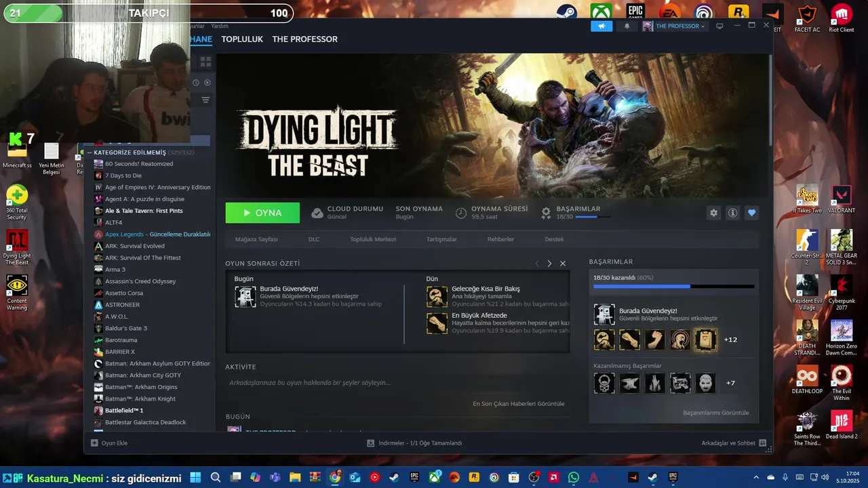Open İndirmeler downloads status bar
The image size is (868, 488).
coord(414,443)
